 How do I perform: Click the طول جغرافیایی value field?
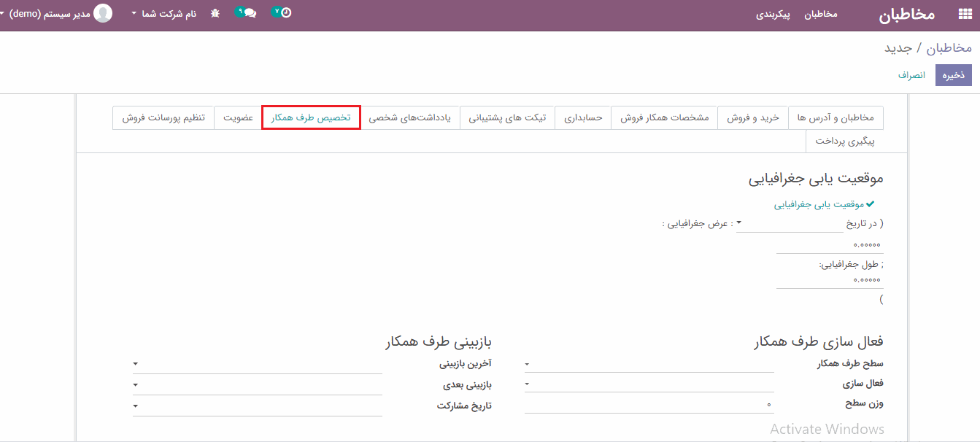tap(829, 280)
